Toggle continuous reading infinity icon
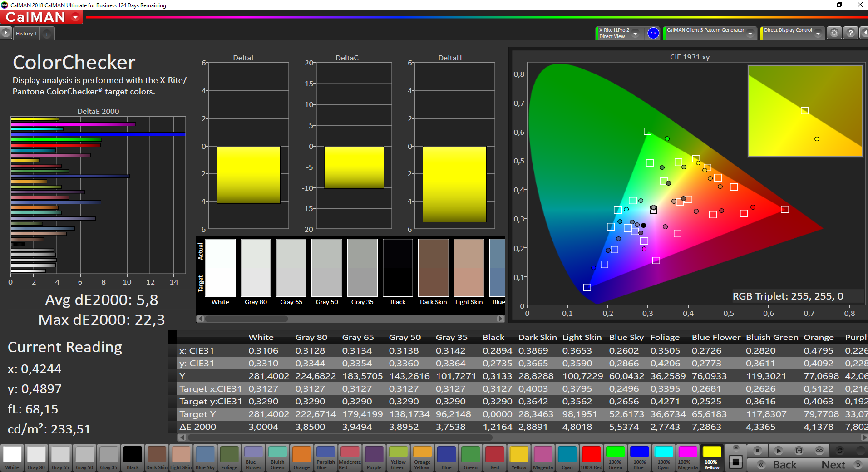The width and height of the screenshot is (868, 472). pos(819,451)
